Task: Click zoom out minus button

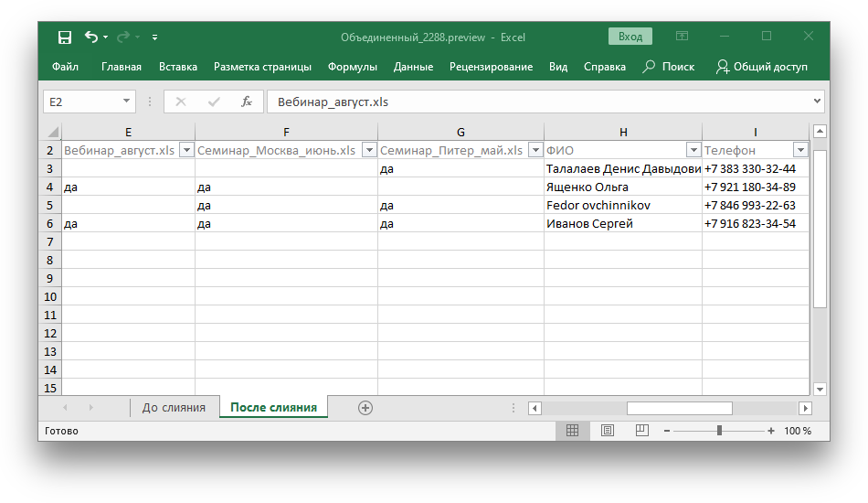Action: [667, 431]
